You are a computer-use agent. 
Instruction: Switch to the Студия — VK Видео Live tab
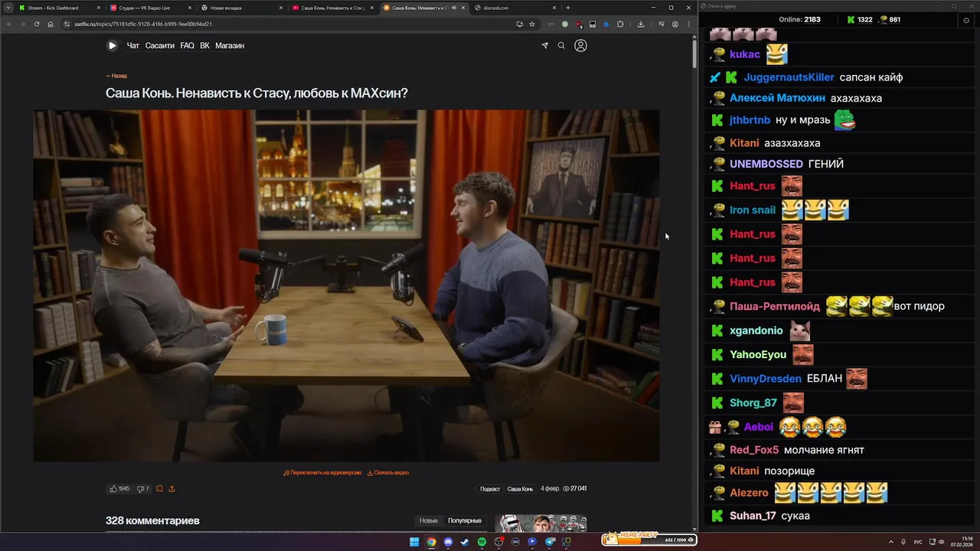(150, 8)
